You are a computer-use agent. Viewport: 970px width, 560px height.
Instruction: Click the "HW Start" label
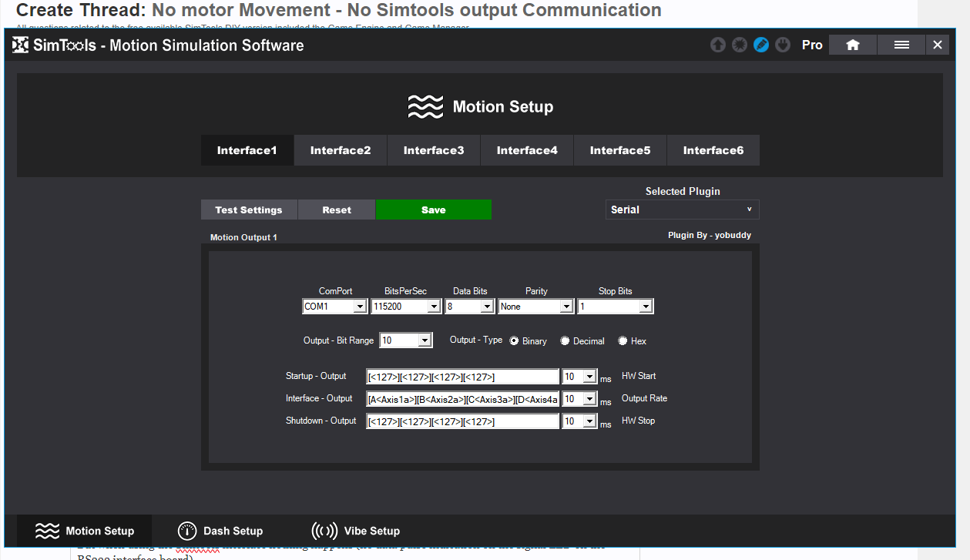639,376
